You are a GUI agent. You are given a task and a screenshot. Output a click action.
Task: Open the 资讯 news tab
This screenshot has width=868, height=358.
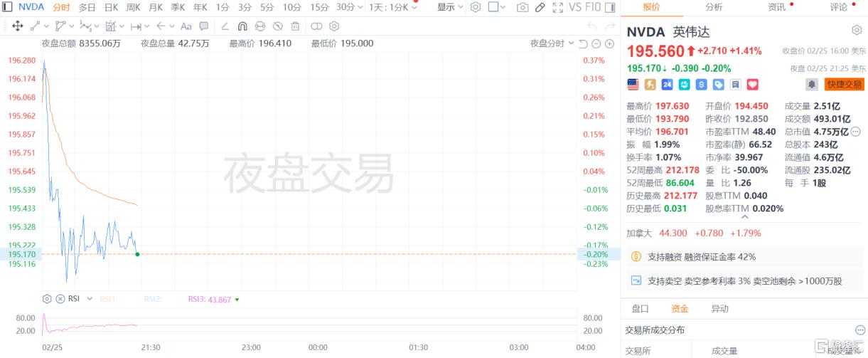click(x=776, y=7)
